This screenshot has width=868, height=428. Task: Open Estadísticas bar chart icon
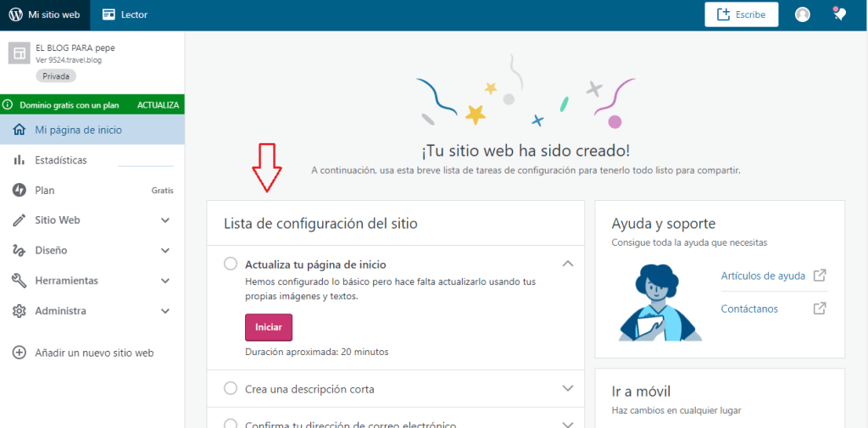[x=19, y=160]
